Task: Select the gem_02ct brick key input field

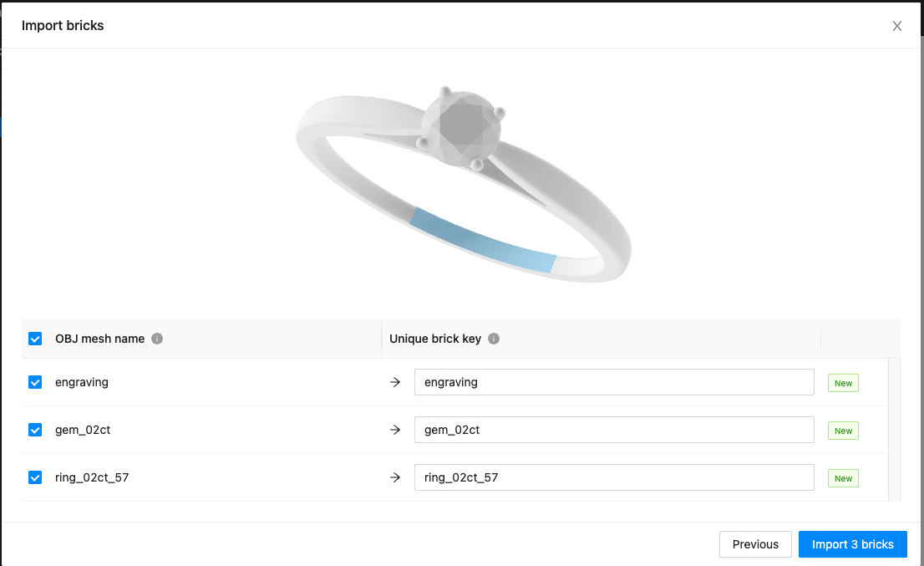Action: point(614,430)
